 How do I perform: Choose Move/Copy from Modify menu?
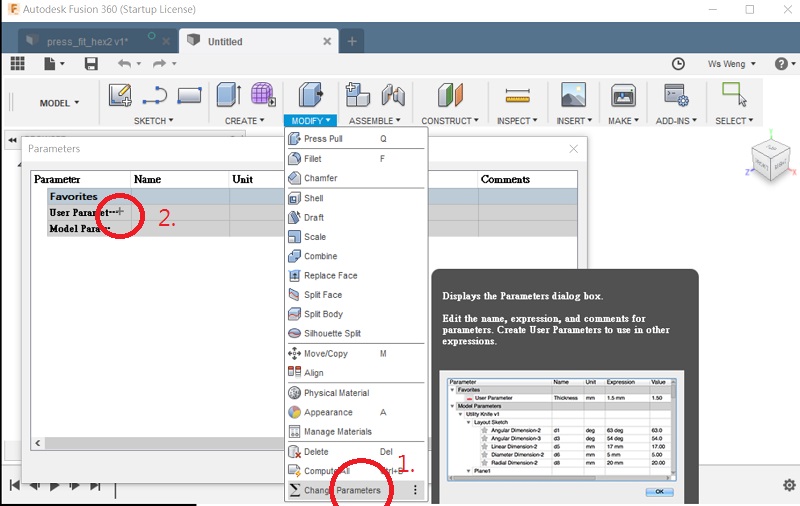tap(356, 353)
